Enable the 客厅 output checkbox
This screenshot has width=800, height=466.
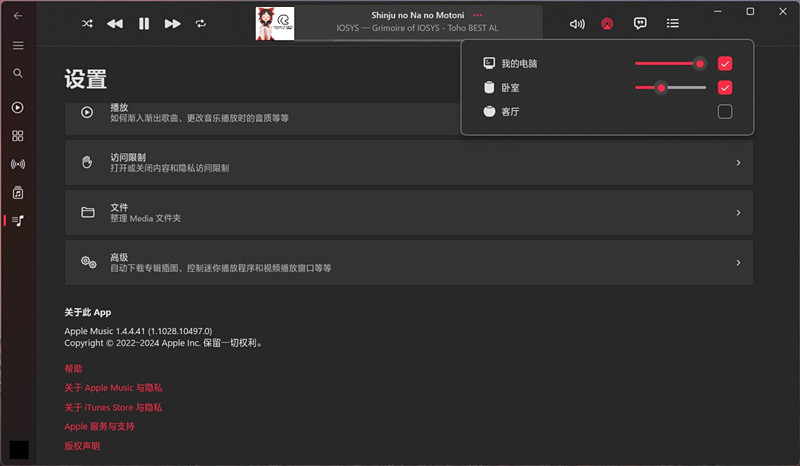coord(724,112)
